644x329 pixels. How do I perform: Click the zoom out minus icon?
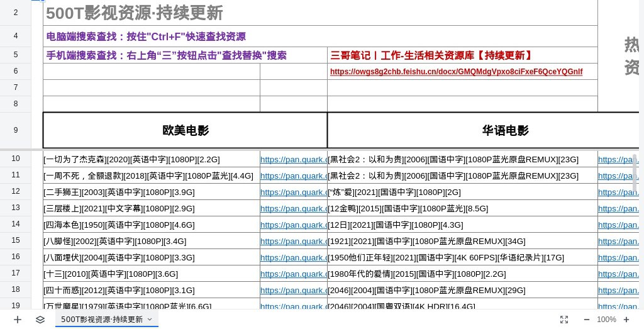[586, 320]
